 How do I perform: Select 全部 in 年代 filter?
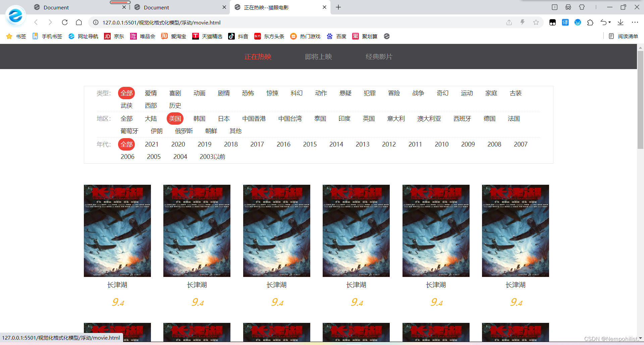click(126, 145)
